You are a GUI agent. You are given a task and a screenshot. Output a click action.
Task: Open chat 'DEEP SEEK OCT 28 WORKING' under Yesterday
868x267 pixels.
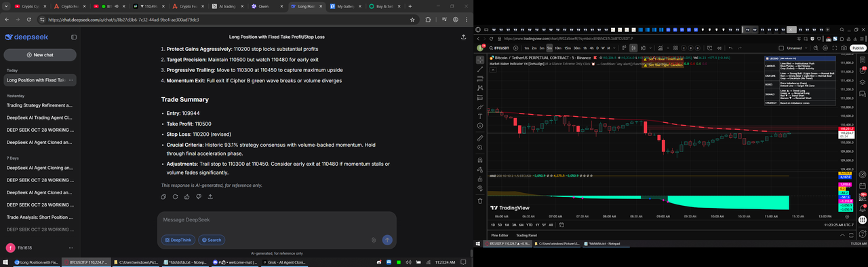(39, 130)
